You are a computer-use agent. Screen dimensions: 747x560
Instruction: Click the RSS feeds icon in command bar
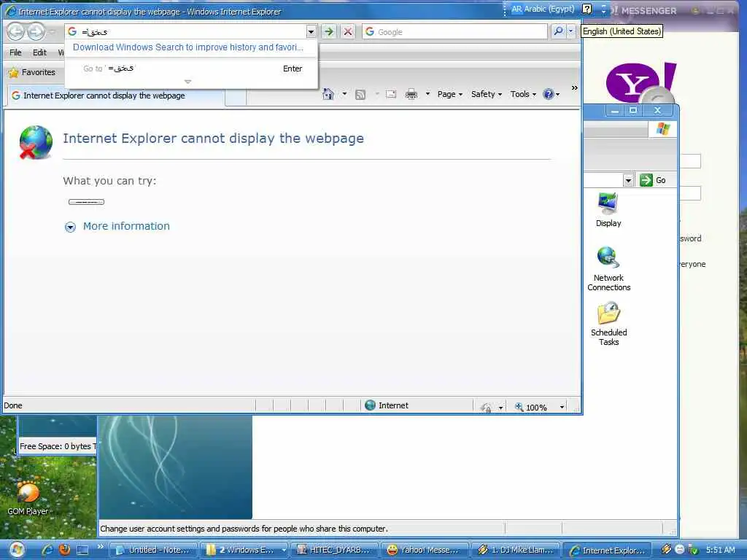tap(360, 94)
